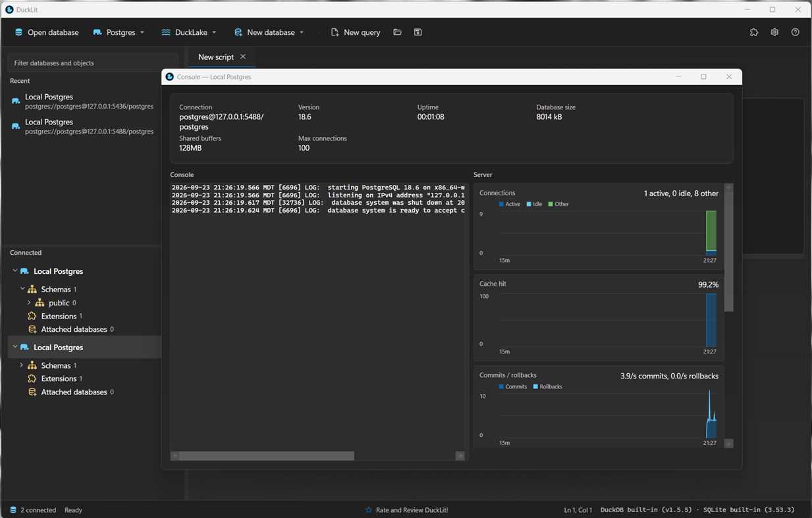Click the Rate and Review star icon

point(369,510)
